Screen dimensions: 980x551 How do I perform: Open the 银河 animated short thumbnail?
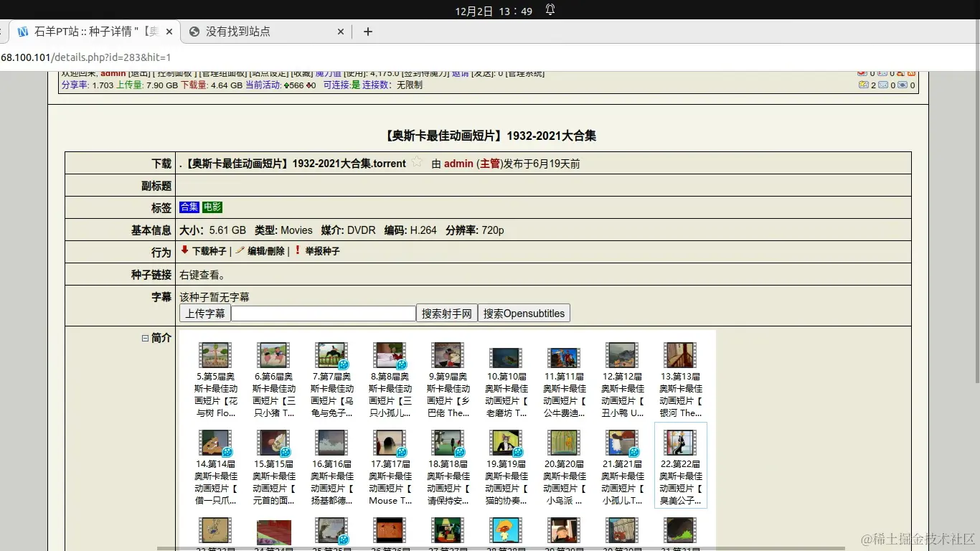tap(679, 354)
